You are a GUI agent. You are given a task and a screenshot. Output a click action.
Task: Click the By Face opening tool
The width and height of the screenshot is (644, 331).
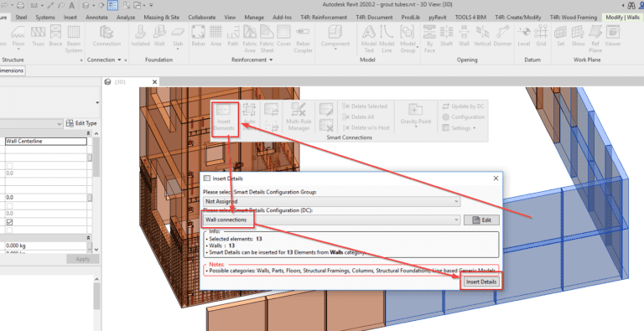429,39
